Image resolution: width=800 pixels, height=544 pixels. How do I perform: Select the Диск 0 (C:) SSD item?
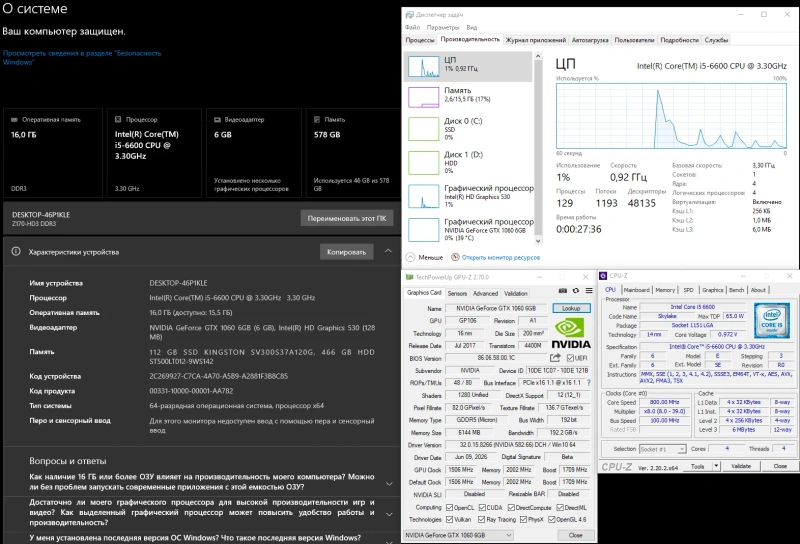(x=468, y=129)
